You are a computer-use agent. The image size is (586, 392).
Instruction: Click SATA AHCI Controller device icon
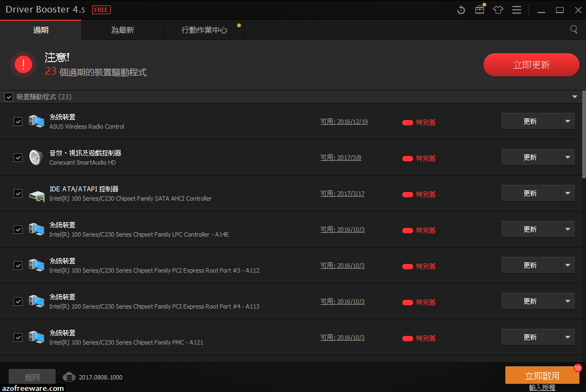coord(37,195)
